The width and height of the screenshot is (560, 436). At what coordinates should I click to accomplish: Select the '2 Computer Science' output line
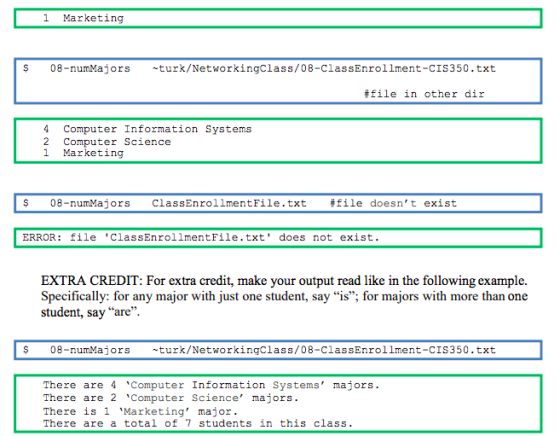pyautogui.click(x=107, y=142)
